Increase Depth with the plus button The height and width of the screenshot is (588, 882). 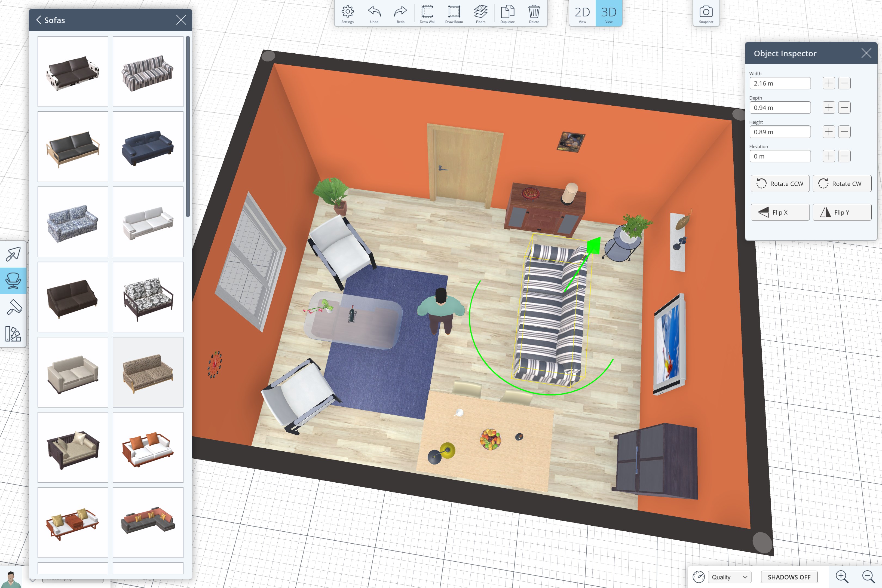point(829,108)
